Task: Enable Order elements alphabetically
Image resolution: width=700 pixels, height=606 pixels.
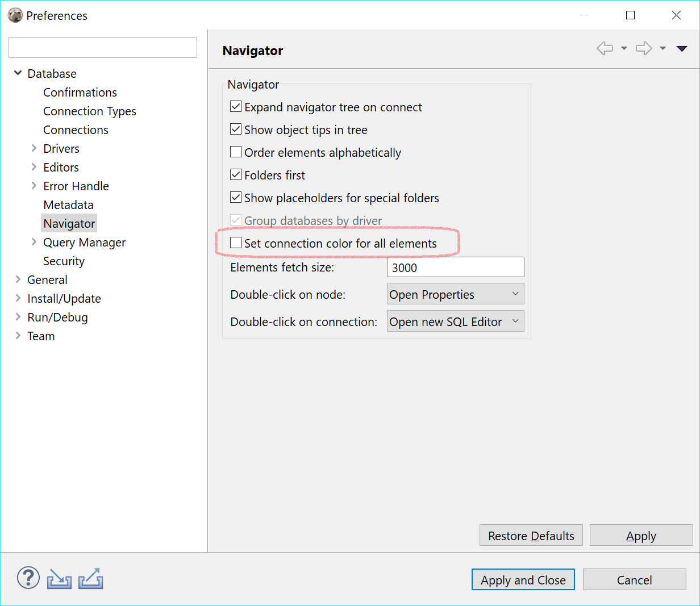Action: [236, 152]
